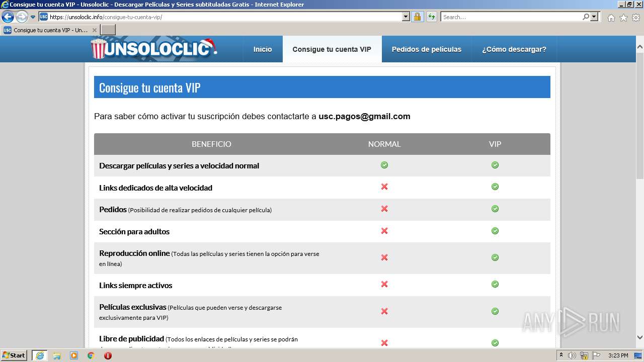Click the browser Forward arrow button

pos(22,17)
